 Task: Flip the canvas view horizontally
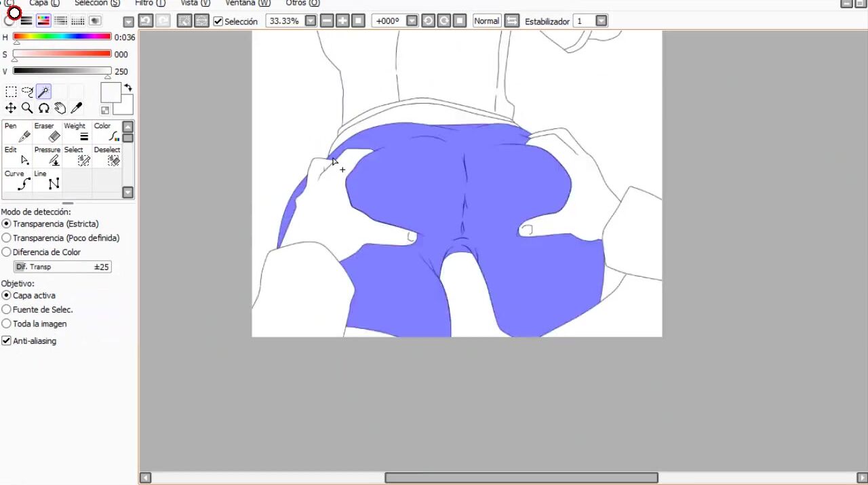click(x=512, y=21)
